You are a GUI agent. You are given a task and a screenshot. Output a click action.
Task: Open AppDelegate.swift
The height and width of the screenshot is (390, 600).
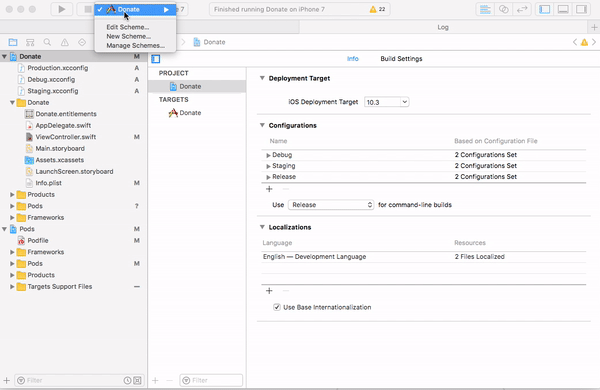click(x=63, y=125)
